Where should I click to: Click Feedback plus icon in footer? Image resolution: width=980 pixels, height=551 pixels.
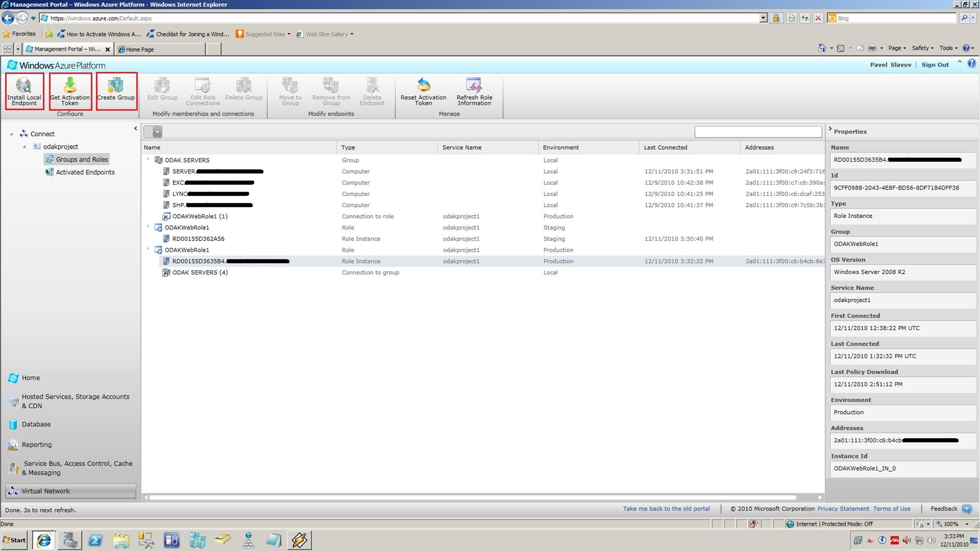click(x=967, y=509)
